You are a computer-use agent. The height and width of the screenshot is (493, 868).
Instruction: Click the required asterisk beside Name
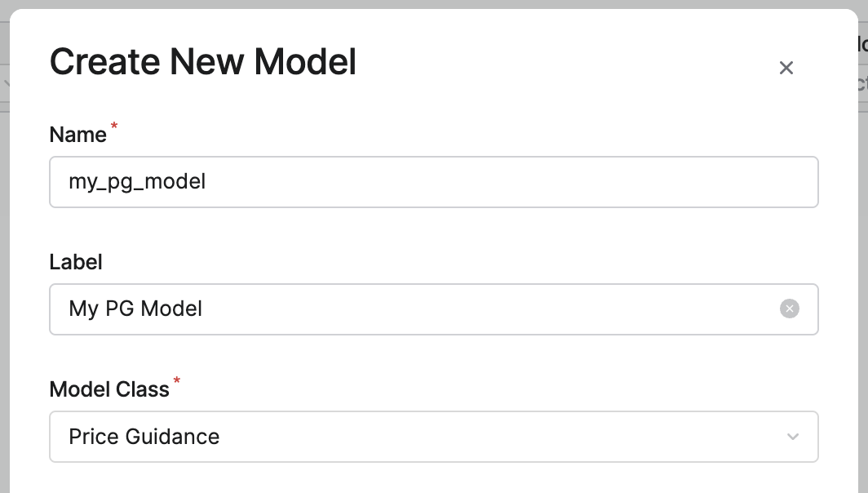pyautogui.click(x=114, y=126)
